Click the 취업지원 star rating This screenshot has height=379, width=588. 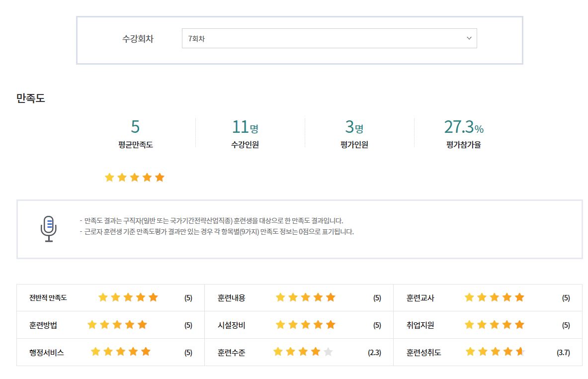click(x=494, y=325)
